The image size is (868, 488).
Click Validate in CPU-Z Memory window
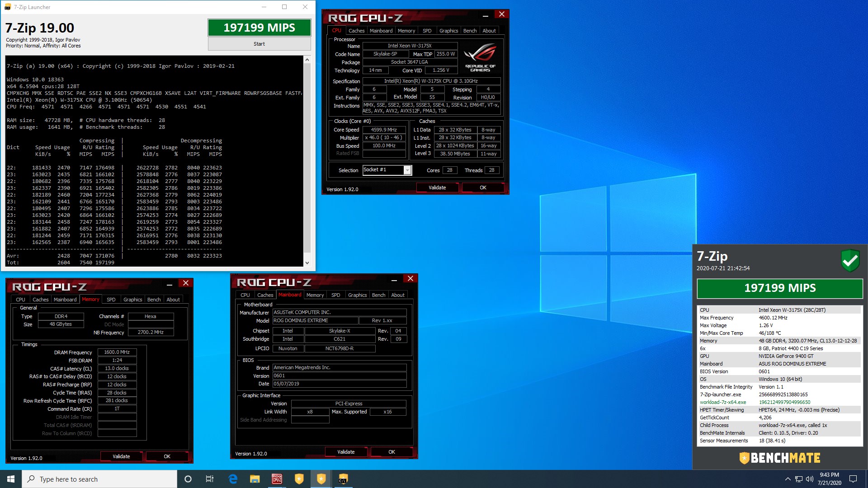tap(121, 456)
